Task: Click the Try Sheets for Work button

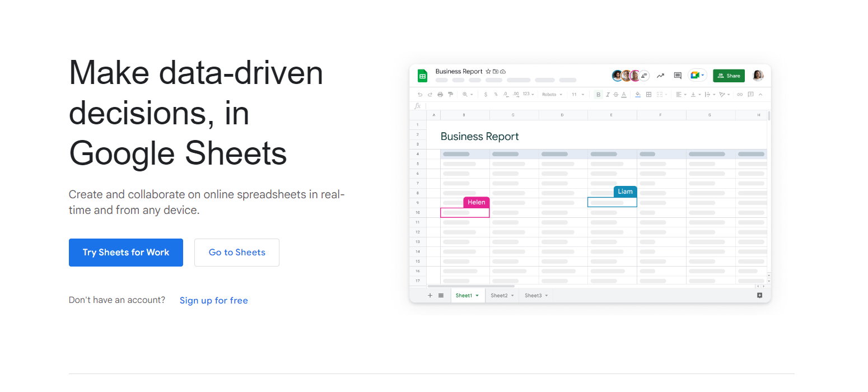Action: pos(126,253)
